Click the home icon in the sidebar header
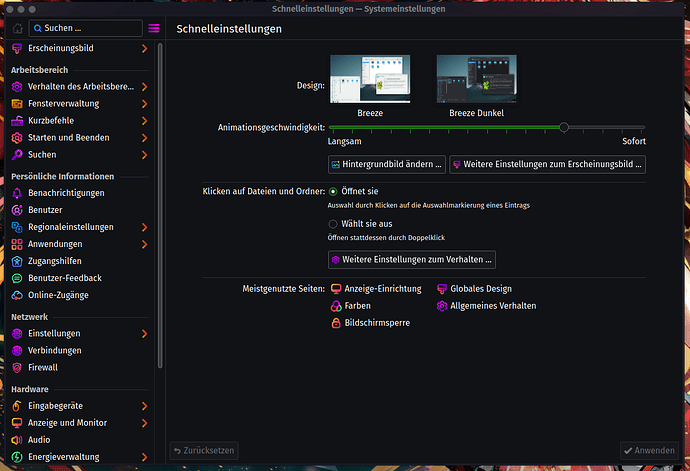The image size is (690, 471). point(17,29)
